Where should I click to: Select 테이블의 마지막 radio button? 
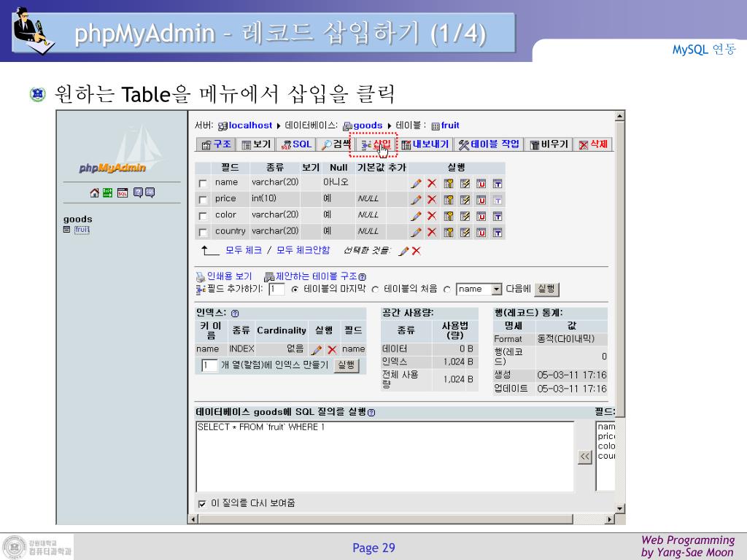[295, 289]
